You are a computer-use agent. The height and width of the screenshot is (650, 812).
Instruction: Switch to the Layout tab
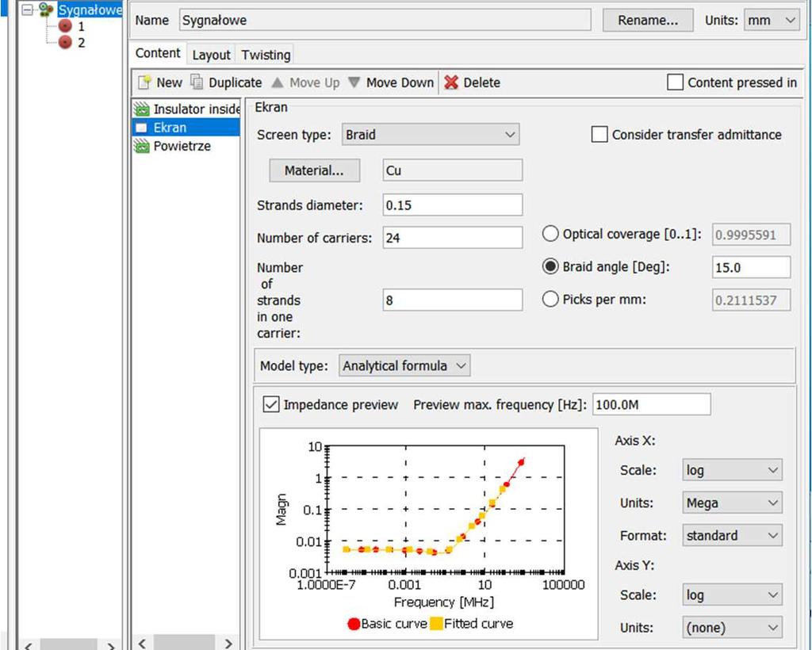click(x=211, y=55)
